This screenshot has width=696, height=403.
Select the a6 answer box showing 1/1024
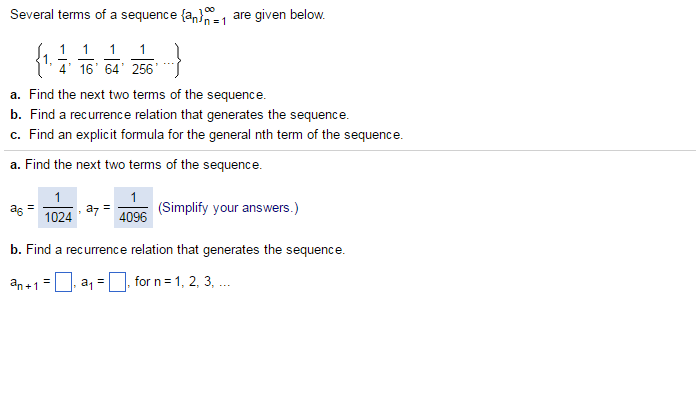pos(58,207)
